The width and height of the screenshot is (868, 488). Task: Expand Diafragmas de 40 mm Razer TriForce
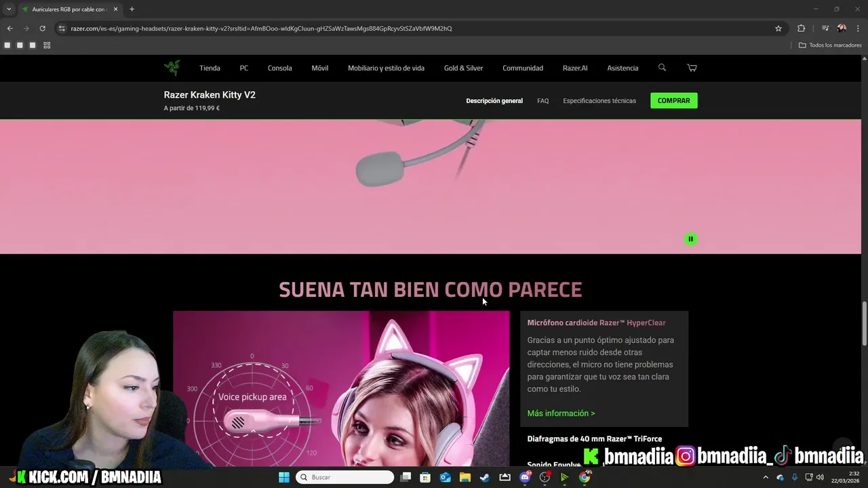[595, 439]
